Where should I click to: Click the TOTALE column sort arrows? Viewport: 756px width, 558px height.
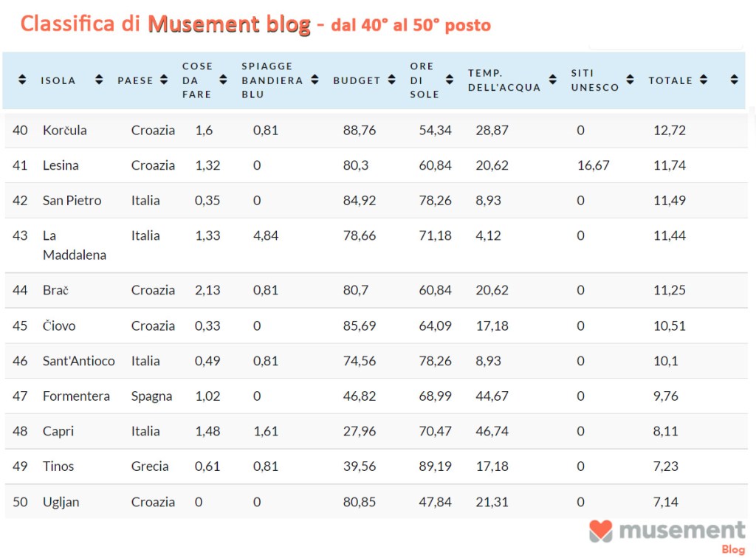point(703,80)
